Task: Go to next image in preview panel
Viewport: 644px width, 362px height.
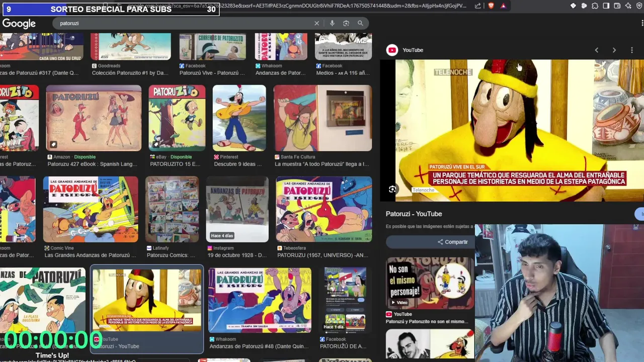Action: (614, 50)
